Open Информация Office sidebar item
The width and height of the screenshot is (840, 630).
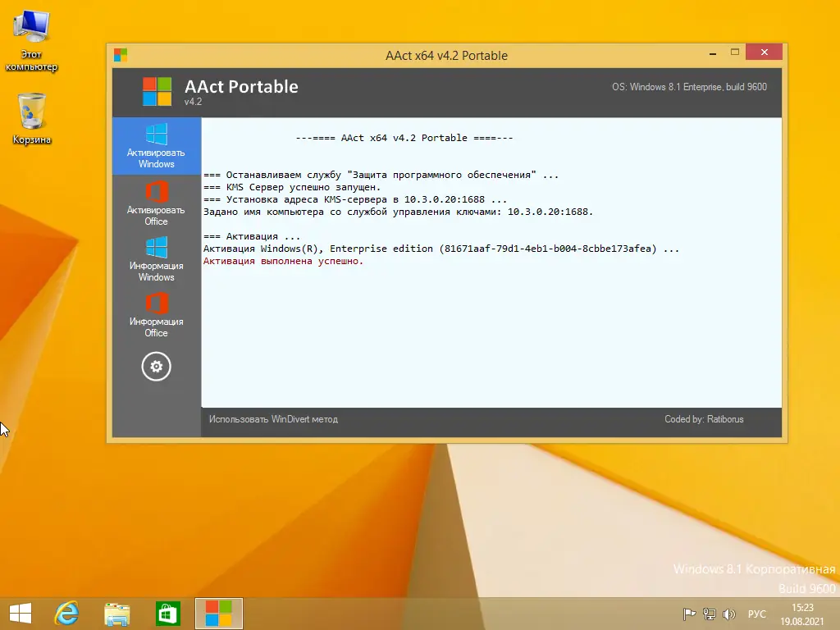pyautogui.click(x=157, y=315)
